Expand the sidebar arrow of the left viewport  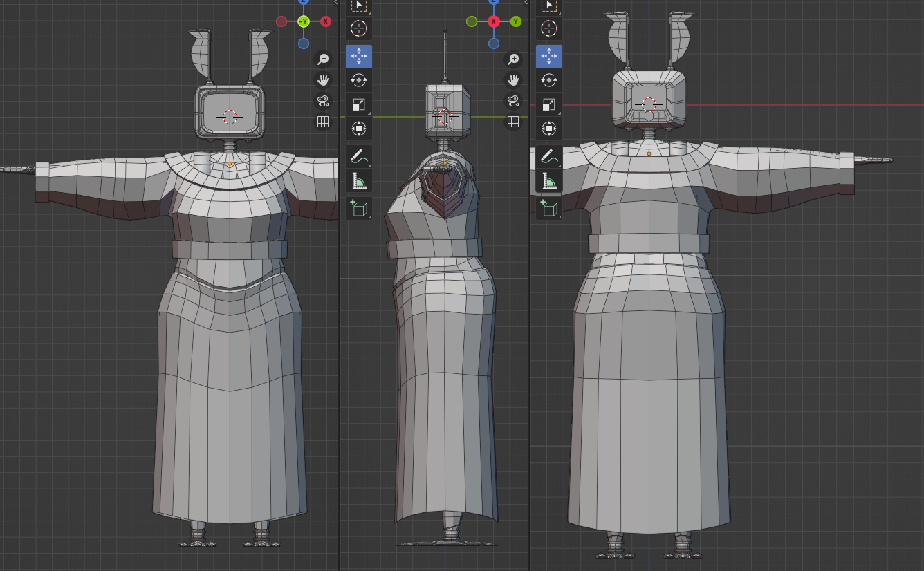(335, 3)
